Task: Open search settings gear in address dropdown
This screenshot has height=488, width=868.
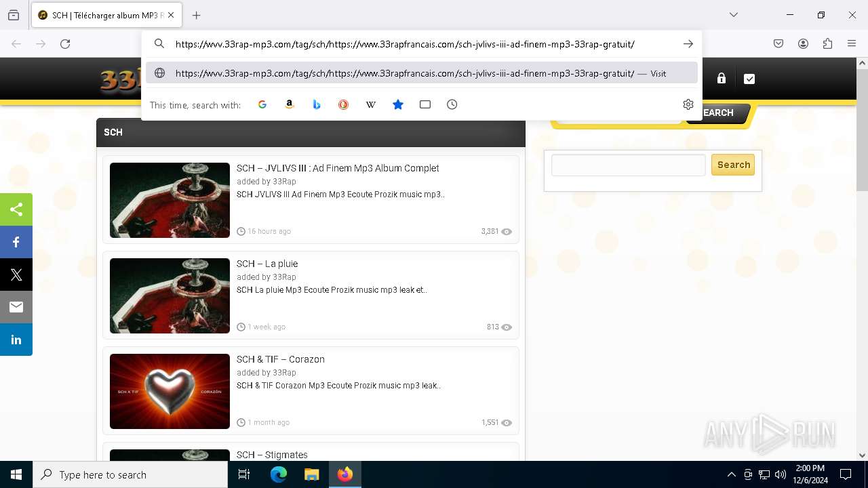Action: pos(688,104)
